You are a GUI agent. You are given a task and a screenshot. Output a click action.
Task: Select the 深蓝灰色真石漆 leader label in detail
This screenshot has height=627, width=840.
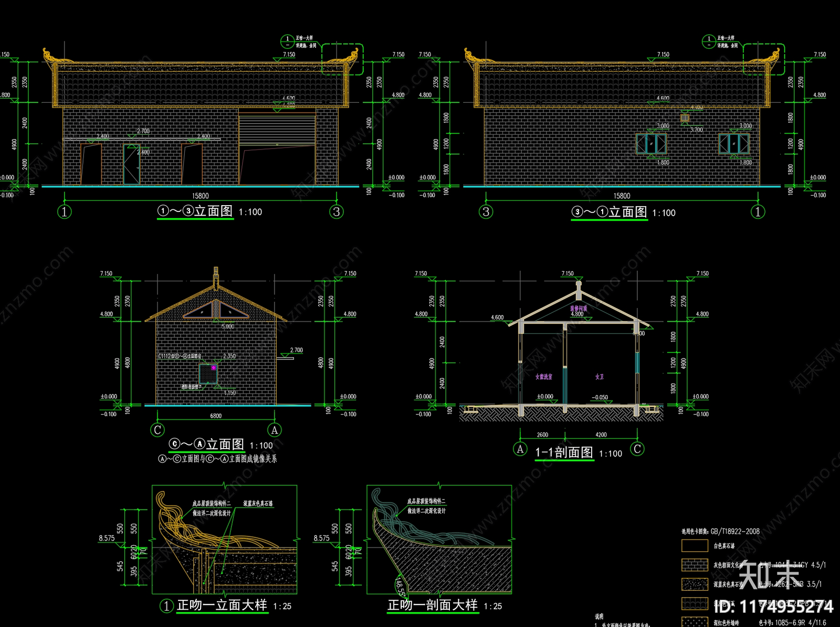point(258,503)
